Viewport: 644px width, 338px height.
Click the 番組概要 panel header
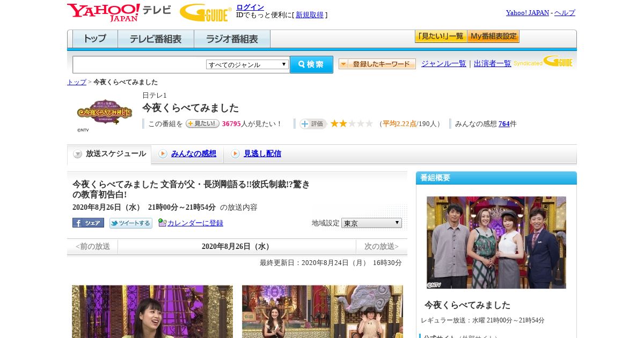pos(496,178)
